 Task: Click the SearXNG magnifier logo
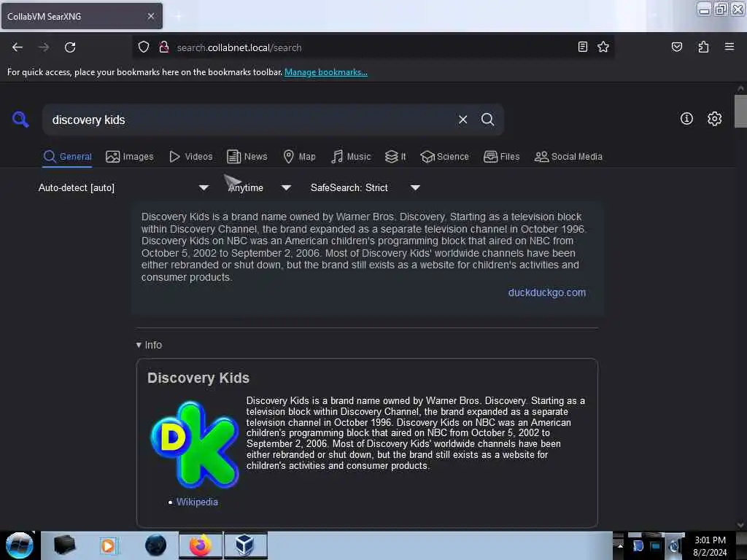tap(20, 120)
